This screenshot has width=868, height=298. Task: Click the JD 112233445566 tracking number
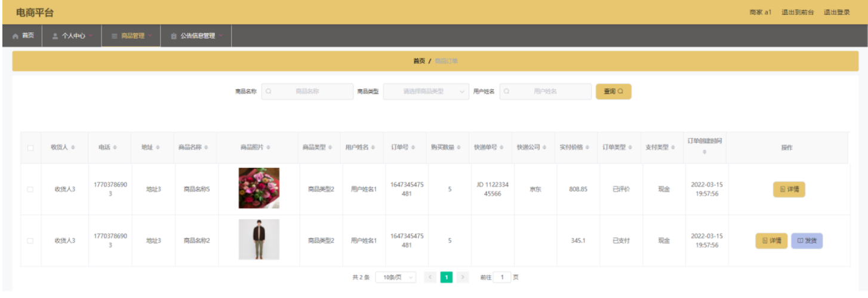tap(493, 189)
